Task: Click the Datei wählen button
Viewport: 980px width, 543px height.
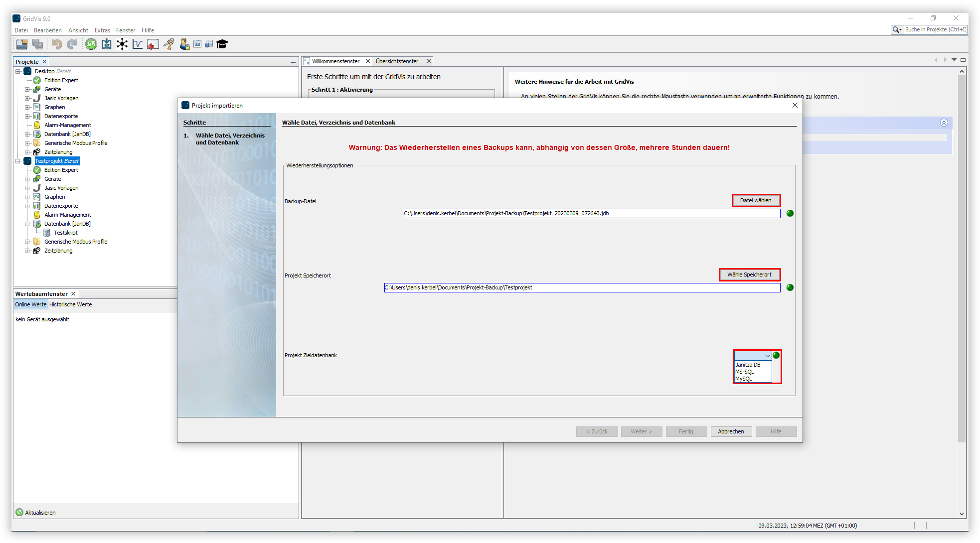Action: point(756,200)
